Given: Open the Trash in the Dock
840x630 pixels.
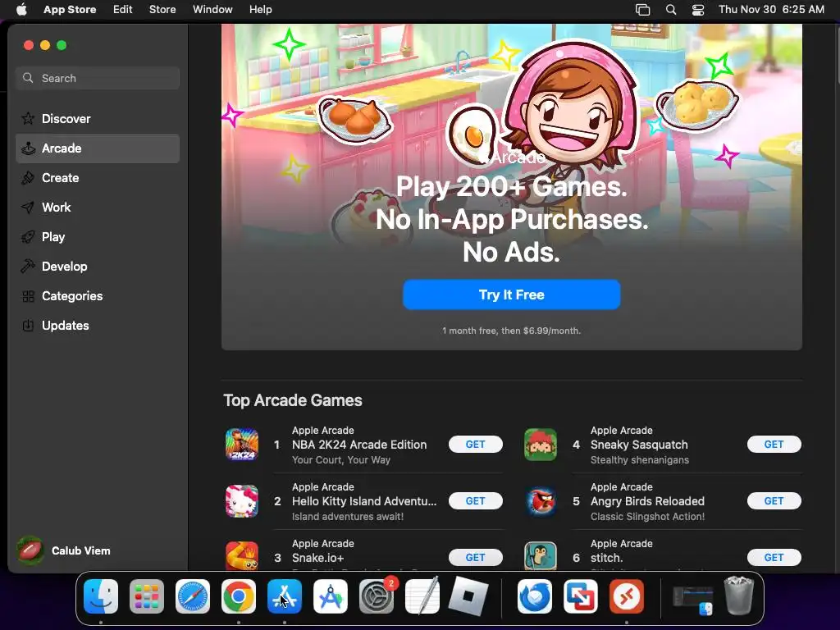Looking at the screenshot, I should point(739,596).
